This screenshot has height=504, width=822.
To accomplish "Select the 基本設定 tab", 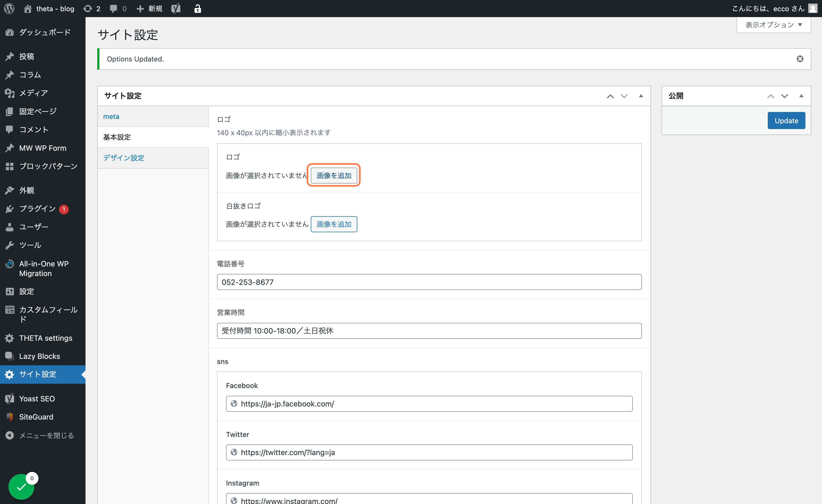I will pos(153,137).
